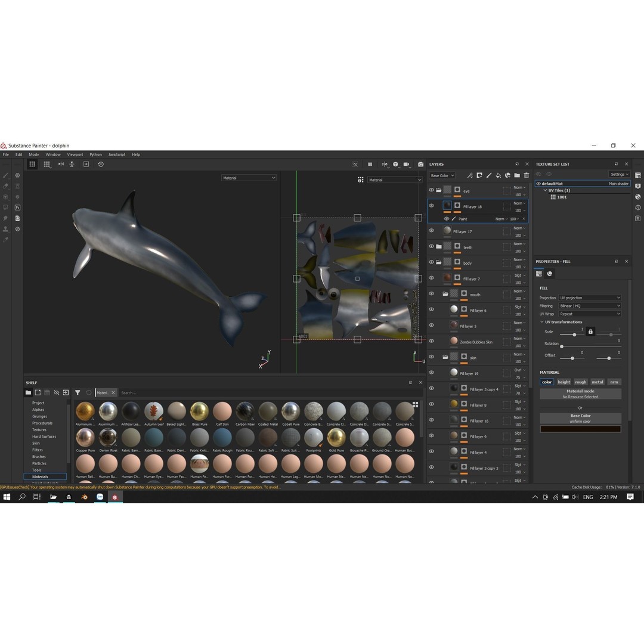Open the Base Color uniform color swatch
The width and height of the screenshot is (644, 644).
point(580,429)
